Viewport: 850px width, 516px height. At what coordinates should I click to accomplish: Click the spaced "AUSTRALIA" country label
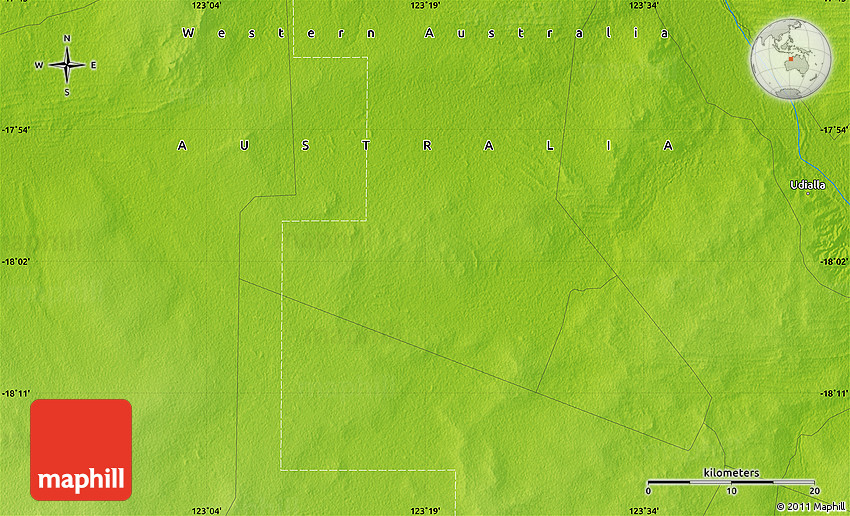pyautogui.click(x=426, y=146)
